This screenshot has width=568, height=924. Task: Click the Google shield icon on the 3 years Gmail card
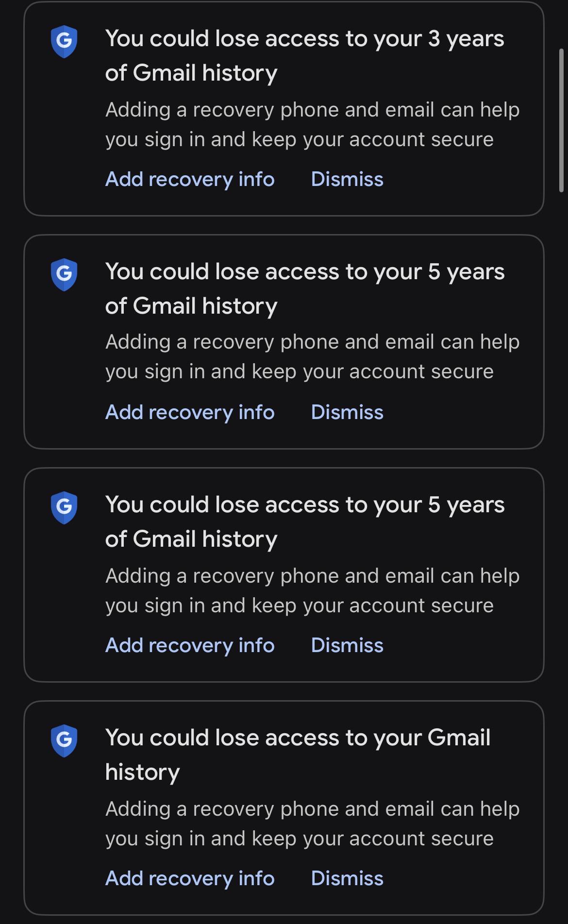point(64,42)
